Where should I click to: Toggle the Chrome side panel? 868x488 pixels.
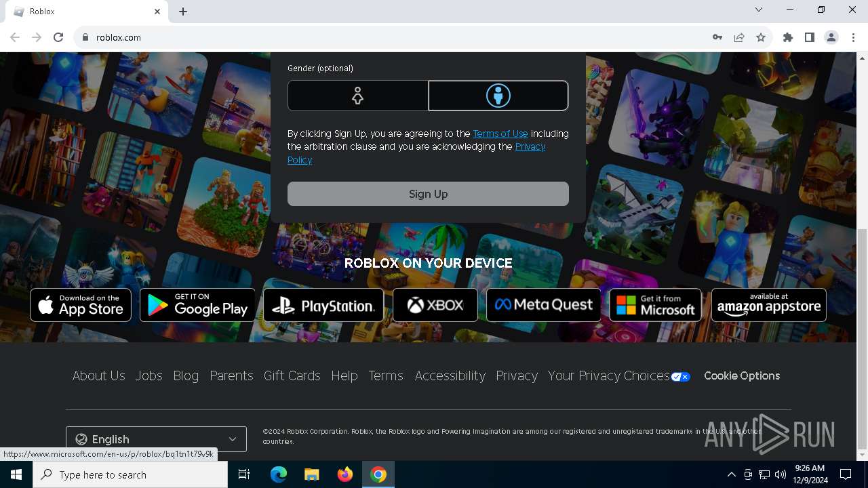(x=810, y=37)
